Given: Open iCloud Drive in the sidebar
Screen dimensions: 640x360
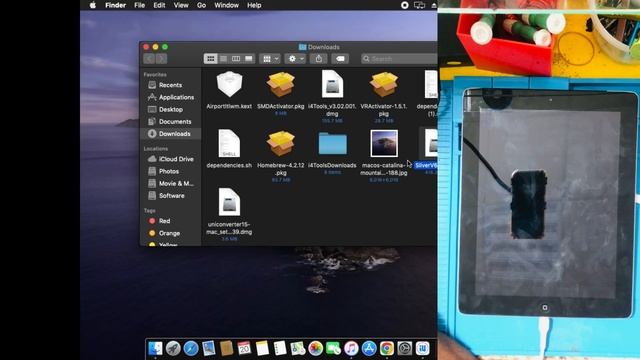Looking at the screenshot, I should tap(170, 159).
